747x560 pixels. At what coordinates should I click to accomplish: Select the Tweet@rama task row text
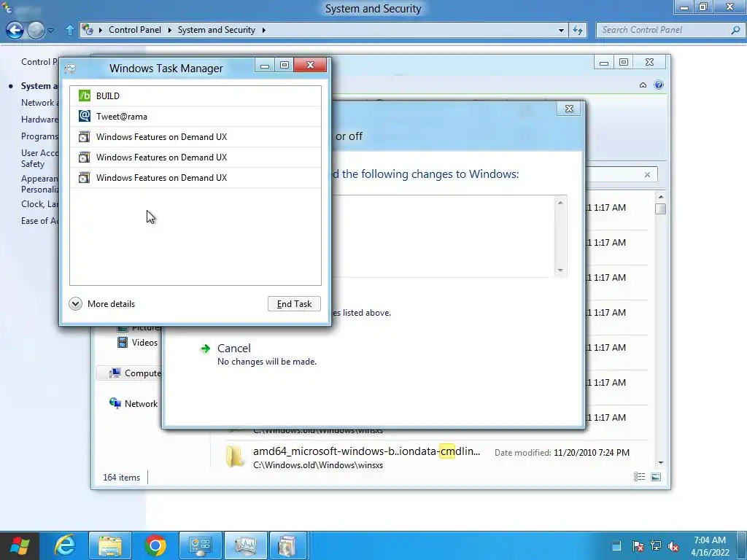point(122,116)
